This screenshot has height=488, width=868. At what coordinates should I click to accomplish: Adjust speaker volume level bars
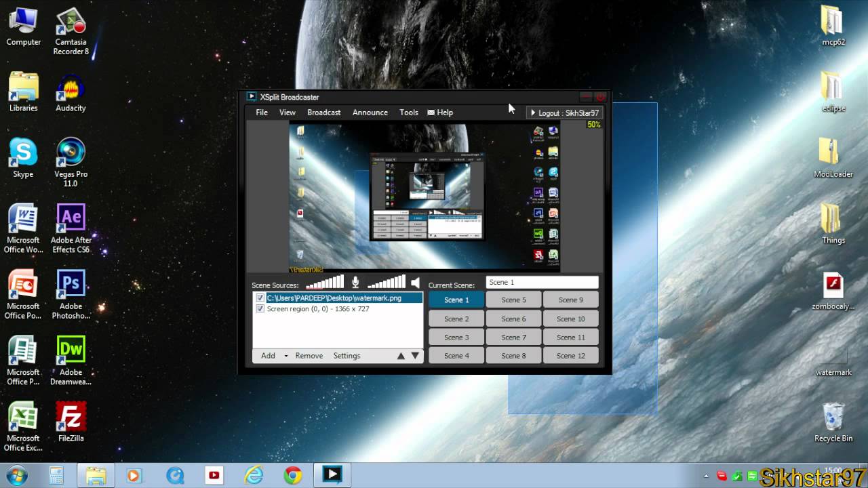[387, 283]
